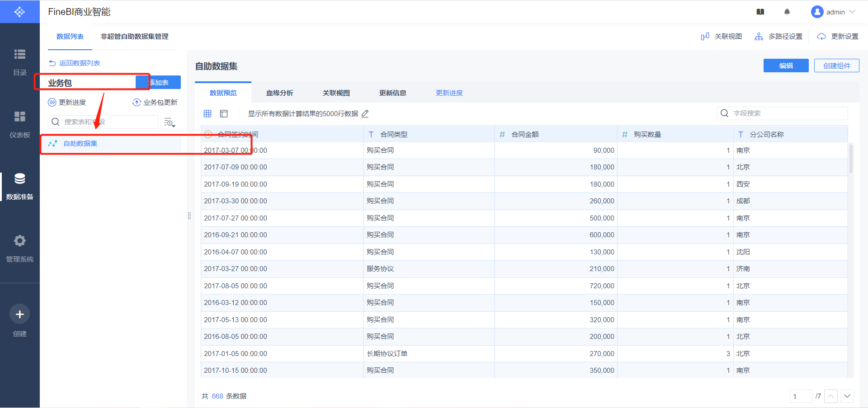This screenshot has height=408, width=868.
Task: Click the number type icon of 合同金额
Action: click(x=502, y=134)
